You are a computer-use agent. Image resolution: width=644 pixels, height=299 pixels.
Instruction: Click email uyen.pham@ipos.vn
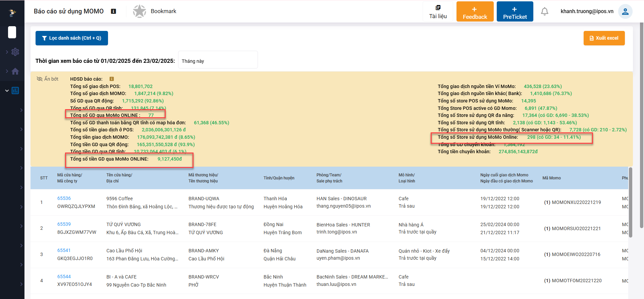[x=338, y=258]
